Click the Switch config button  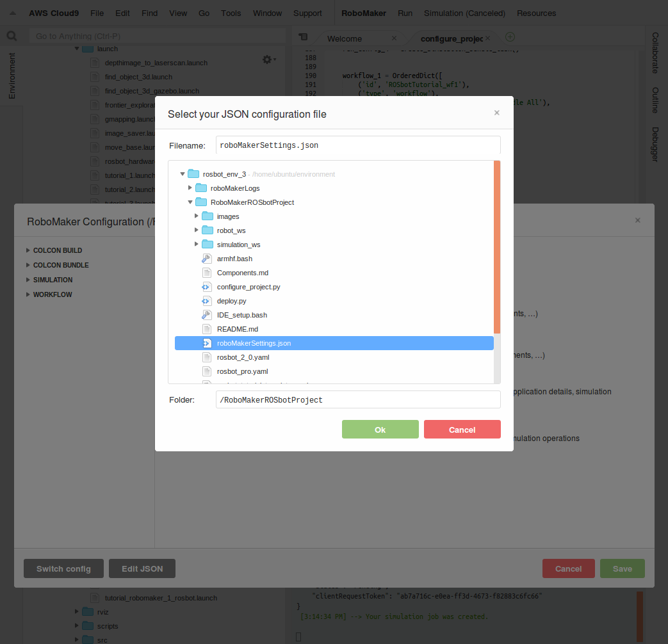[63, 568]
